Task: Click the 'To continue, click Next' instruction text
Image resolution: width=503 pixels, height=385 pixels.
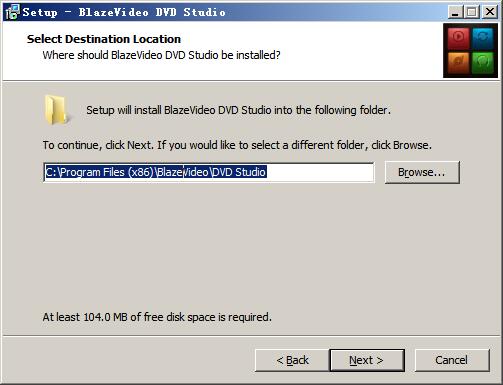Action: [x=237, y=145]
